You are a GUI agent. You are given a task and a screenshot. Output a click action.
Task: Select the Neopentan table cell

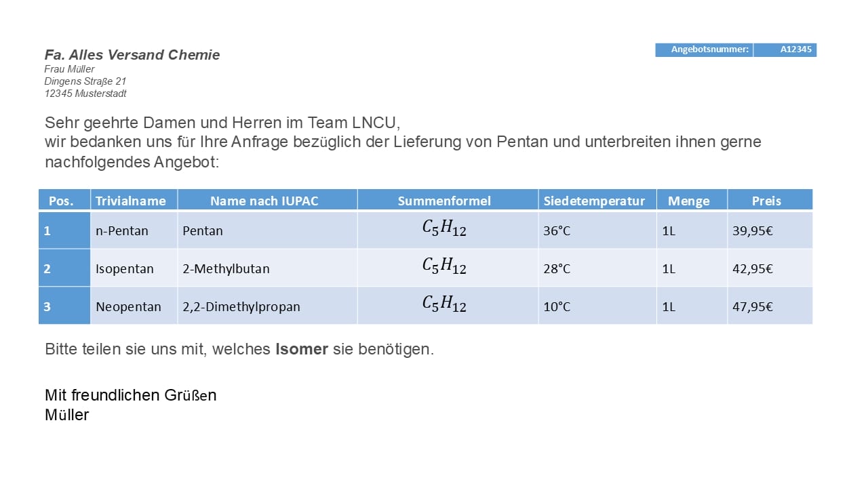coord(128,306)
